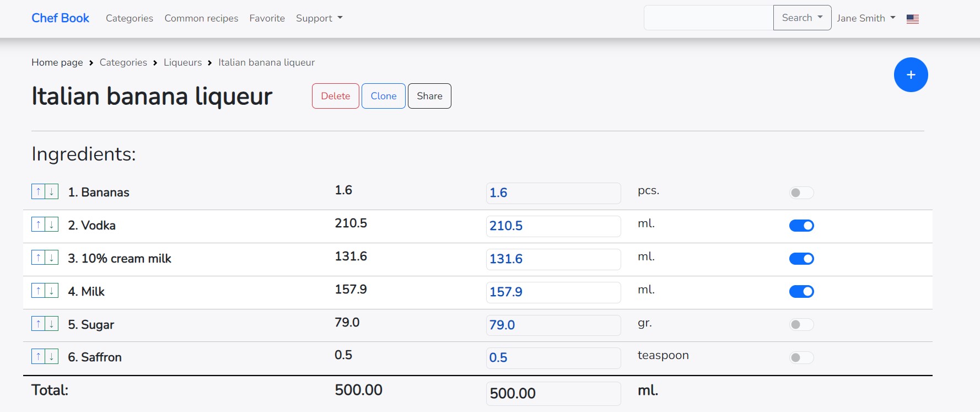The width and height of the screenshot is (980, 412).
Task: Click the Total amount input field
Action: click(553, 393)
